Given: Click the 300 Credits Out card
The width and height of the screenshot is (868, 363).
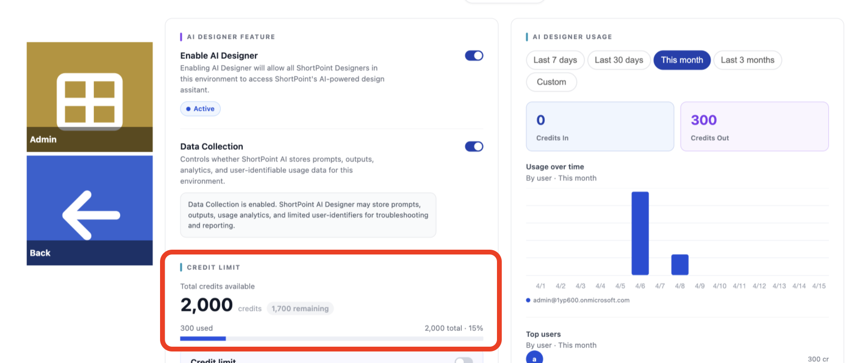Looking at the screenshot, I should (755, 126).
